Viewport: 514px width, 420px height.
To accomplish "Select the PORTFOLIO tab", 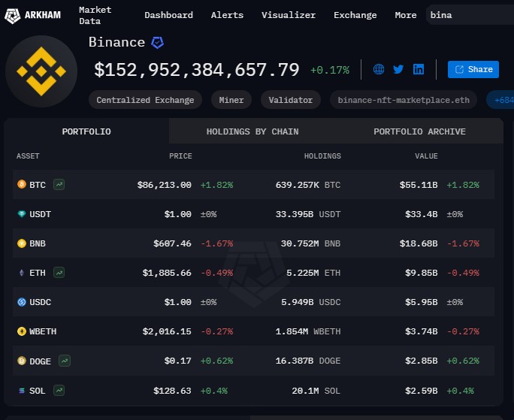I will point(86,131).
